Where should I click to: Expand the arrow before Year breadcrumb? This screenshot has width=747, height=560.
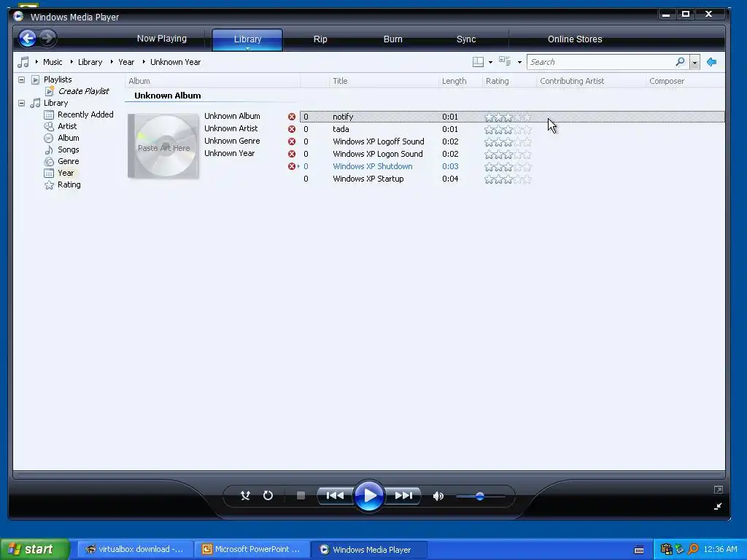click(x=112, y=62)
